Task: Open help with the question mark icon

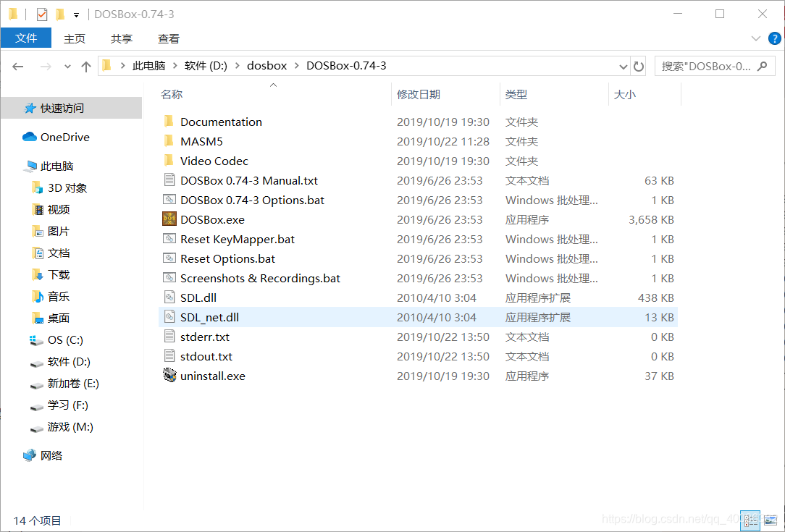Action: (x=774, y=38)
